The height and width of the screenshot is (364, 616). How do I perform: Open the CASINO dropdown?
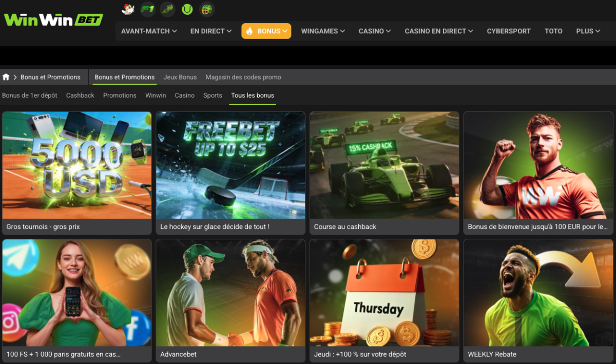(x=375, y=31)
